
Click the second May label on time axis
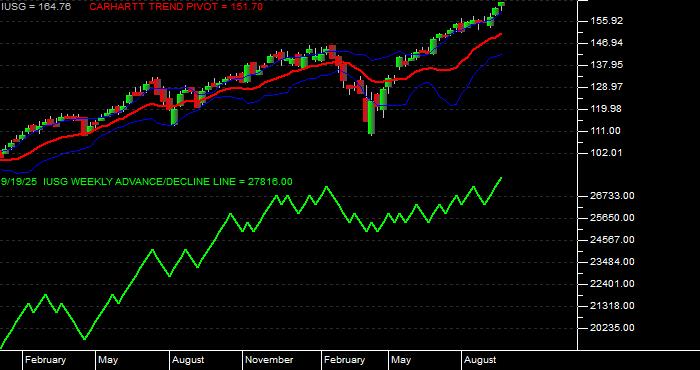(x=401, y=360)
